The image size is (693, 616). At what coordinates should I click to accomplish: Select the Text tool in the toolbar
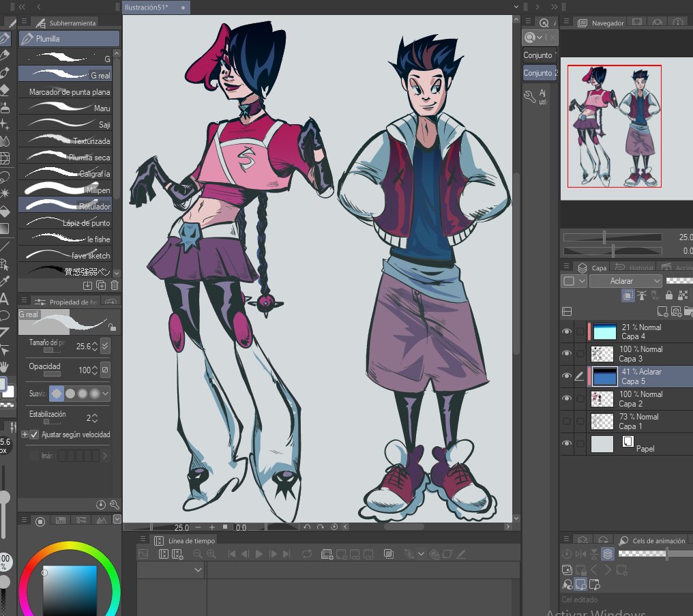(4, 299)
